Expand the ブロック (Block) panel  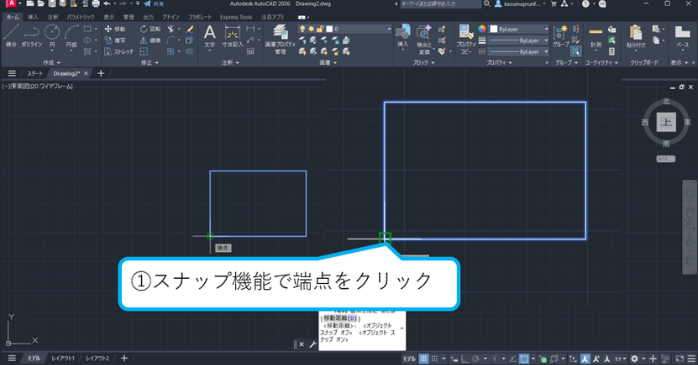pyautogui.click(x=423, y=63)
